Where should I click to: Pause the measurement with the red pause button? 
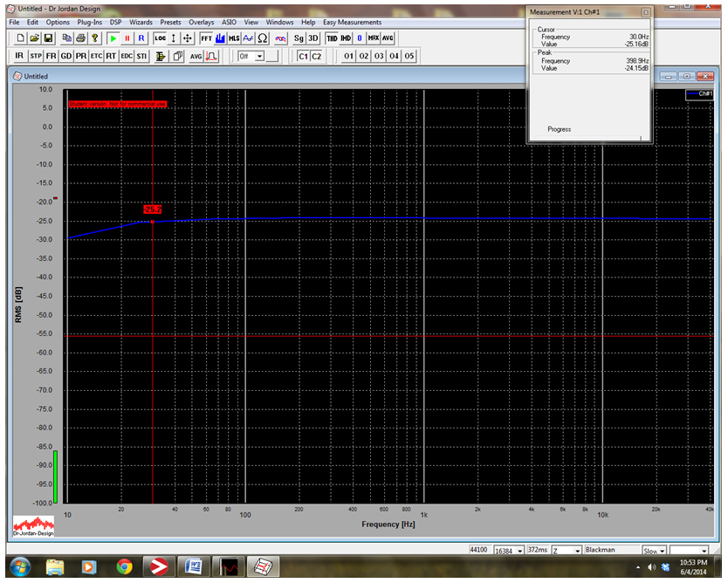coord(127,38)
